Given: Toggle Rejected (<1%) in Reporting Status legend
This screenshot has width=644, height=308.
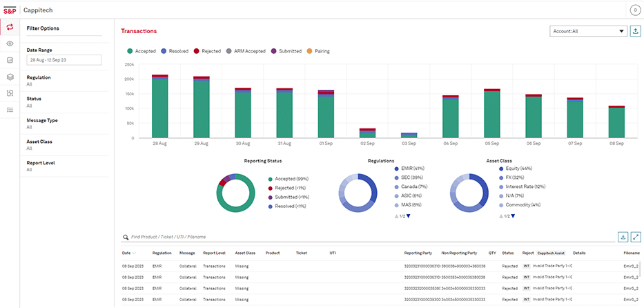Looking at the screenshot, I should 288,188.
